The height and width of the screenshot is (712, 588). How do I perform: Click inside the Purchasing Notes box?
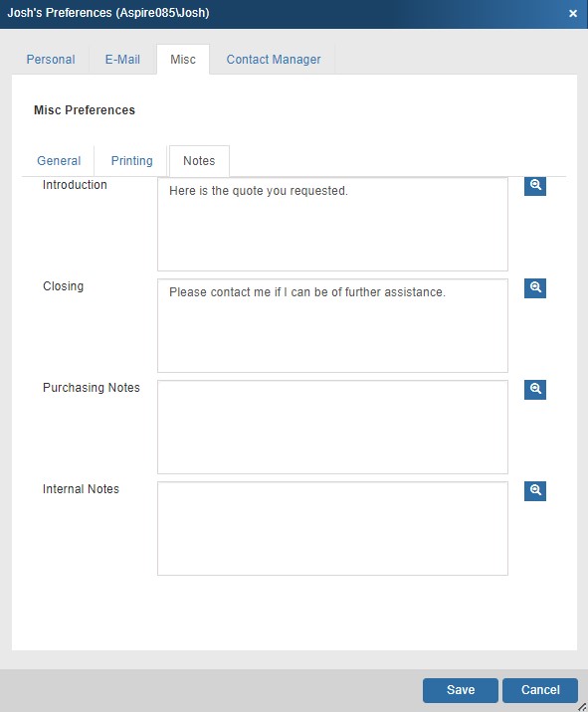tap(332, 428)
